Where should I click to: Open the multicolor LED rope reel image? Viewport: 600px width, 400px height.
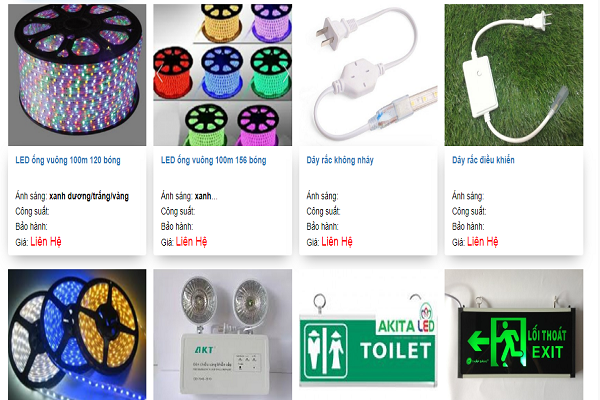(x=77, y=75)
